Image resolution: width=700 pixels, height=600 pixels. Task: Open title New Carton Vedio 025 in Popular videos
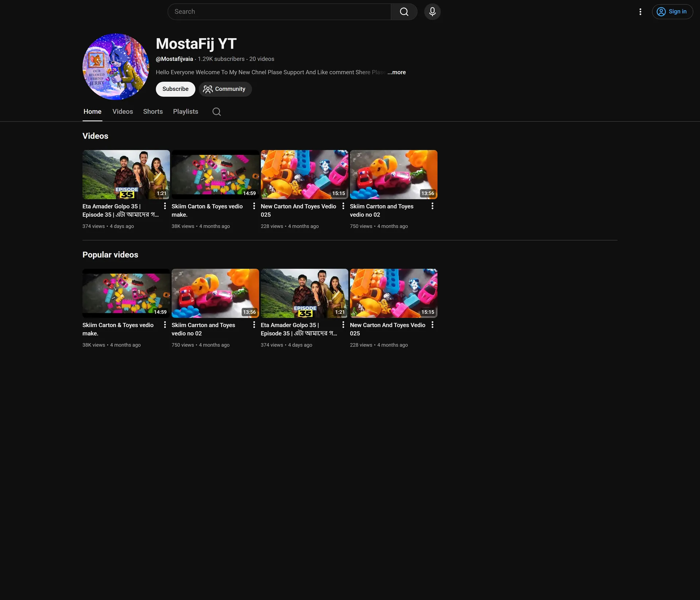(x=388, y=329)
